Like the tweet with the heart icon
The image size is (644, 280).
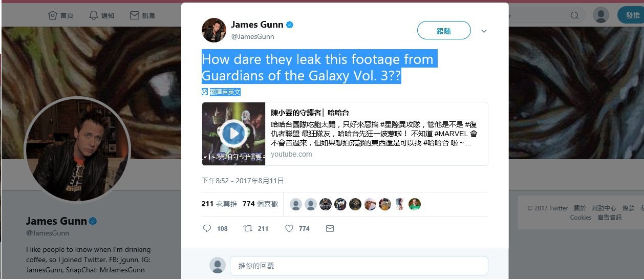click(289, 228)
